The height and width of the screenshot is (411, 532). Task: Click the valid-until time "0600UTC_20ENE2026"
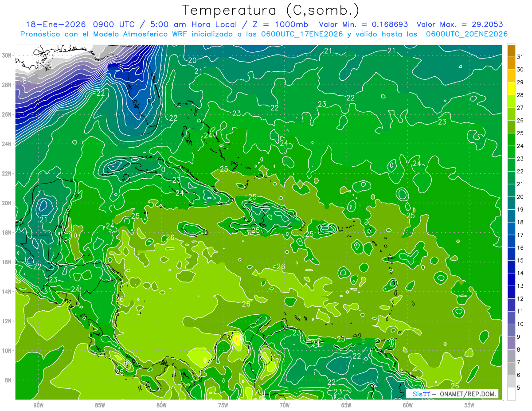click(467, 34)
